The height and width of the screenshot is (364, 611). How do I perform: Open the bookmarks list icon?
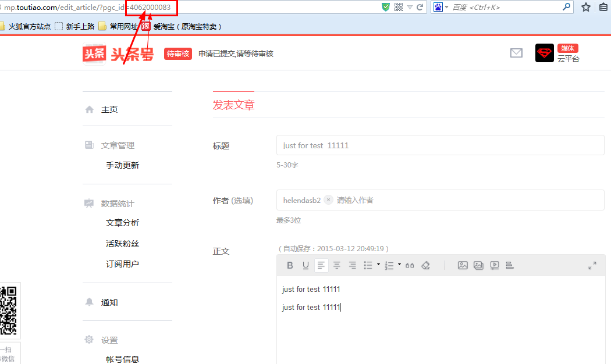click(x=603, y=7)
